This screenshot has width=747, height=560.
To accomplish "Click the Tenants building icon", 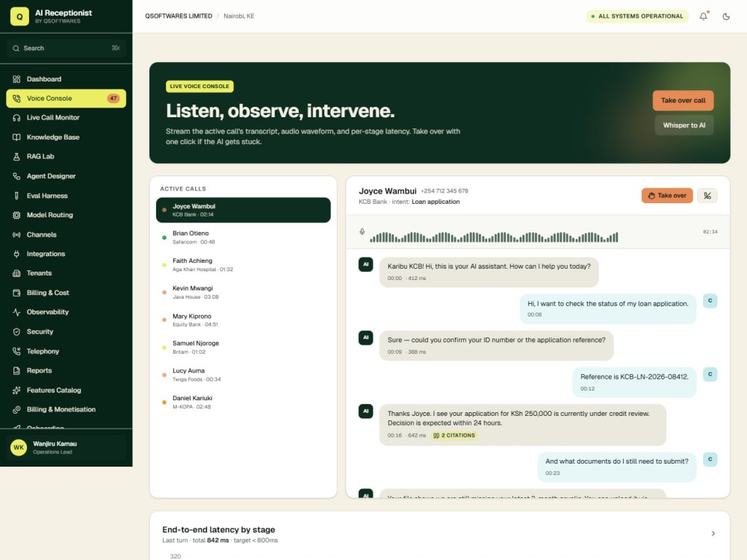I will pyautogui.click(x=16, y=273).
